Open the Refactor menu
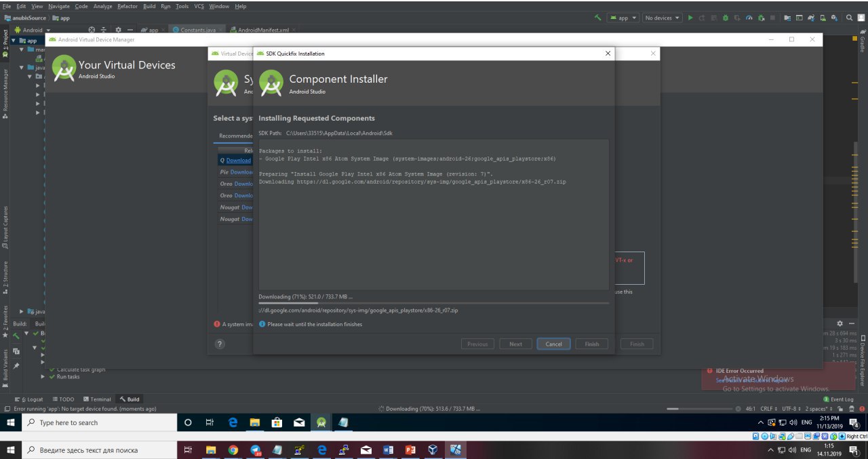 pyautogui.click(x=127, y=6)
